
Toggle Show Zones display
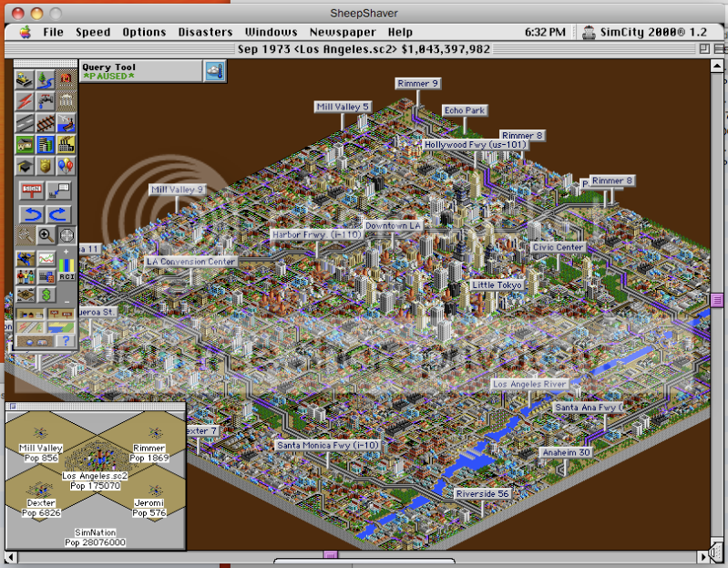coord(60,328)
